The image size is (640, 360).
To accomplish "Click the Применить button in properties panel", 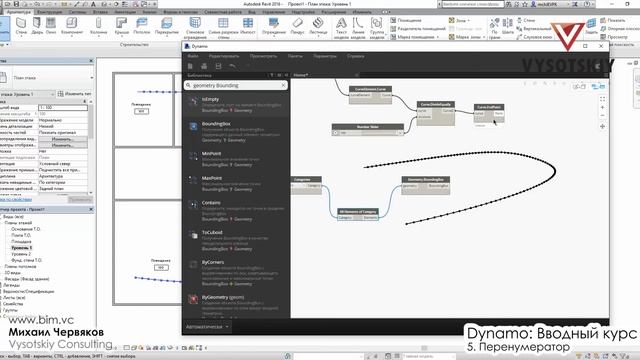I will [x=80, y=200].
